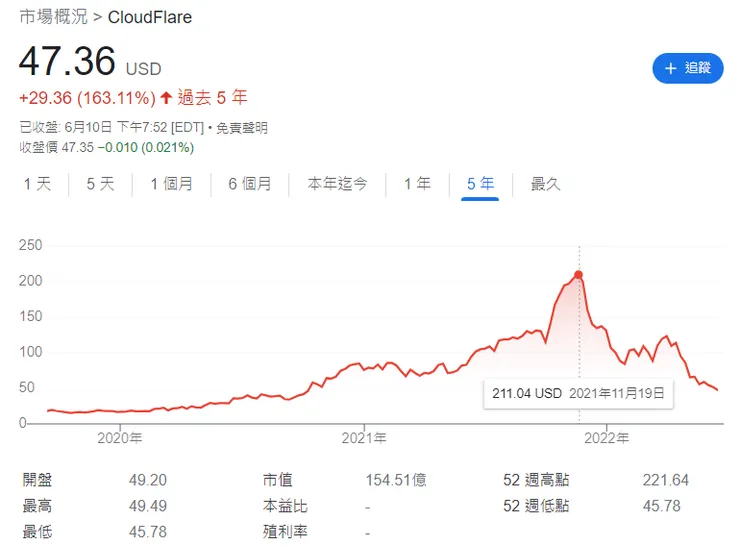The image size is (740, 547).
Task: Click the 52 週高點 value 221.64
Action: pos(665,480)
